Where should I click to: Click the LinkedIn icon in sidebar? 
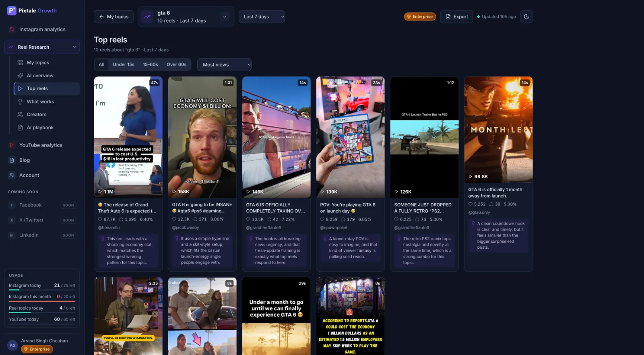(12, 235)
